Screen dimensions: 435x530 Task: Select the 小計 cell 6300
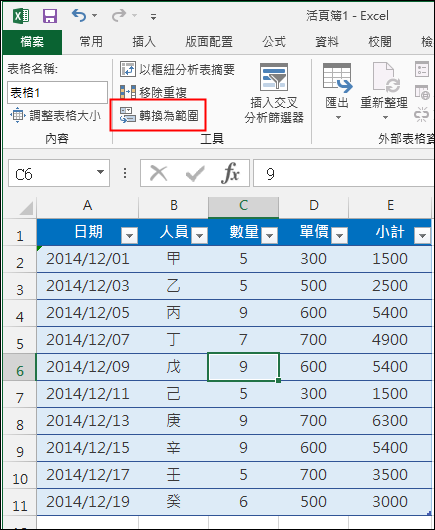pyautogui.click(x=390, y=421)
